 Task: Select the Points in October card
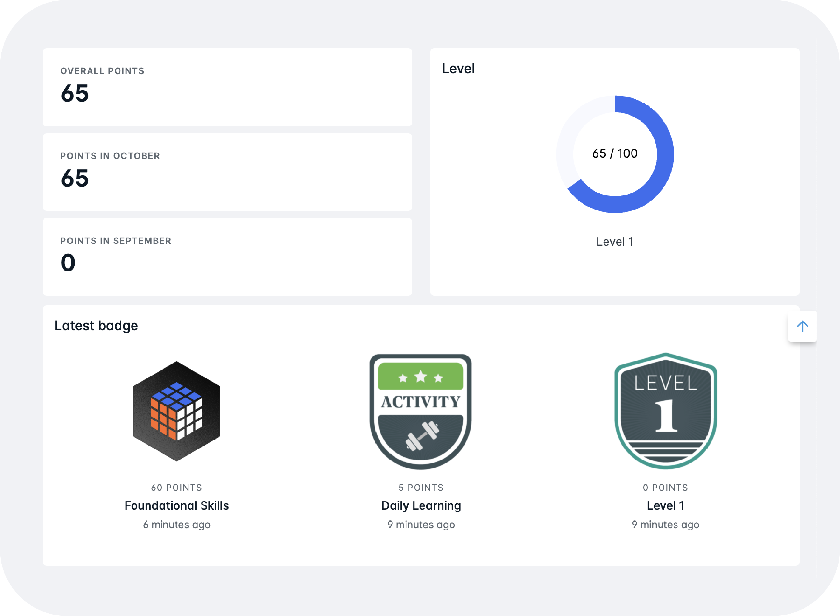[227, 172]
